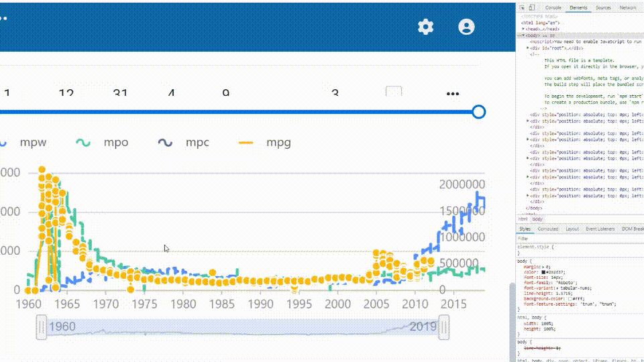Select the Styles pane tab
The width and height of the screenshot is (644, 362).
pyautogui.click(x=525, y=229)
